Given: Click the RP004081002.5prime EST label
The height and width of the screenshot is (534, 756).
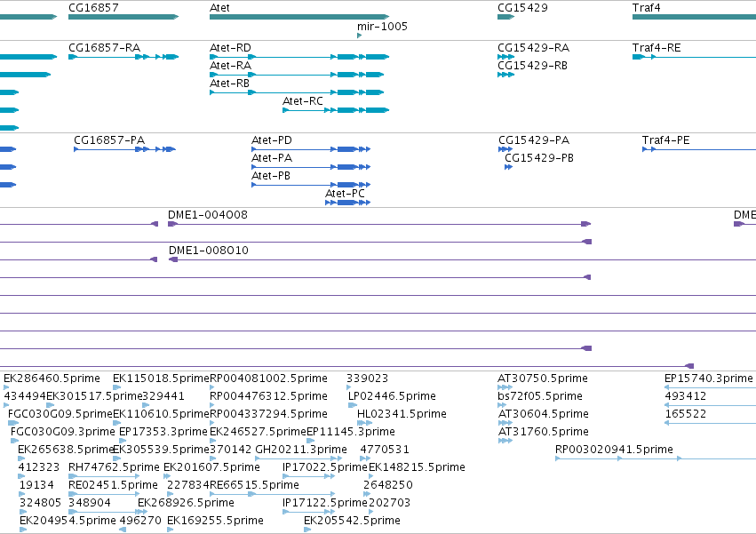Looking at the screenshot, I should 268,379.
